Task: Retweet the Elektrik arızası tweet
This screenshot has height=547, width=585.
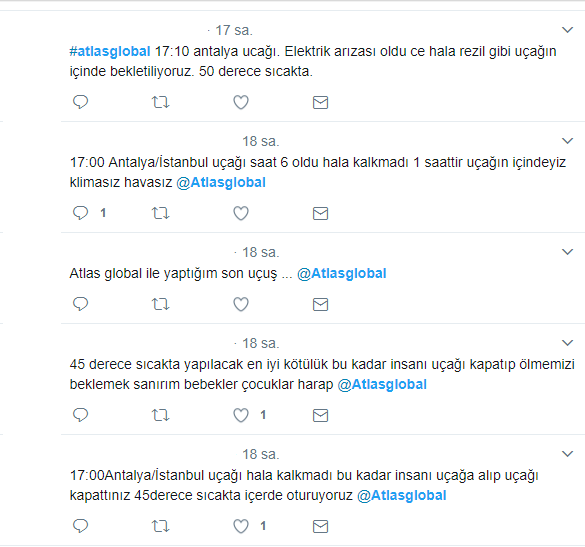Action: coord(160,102)
